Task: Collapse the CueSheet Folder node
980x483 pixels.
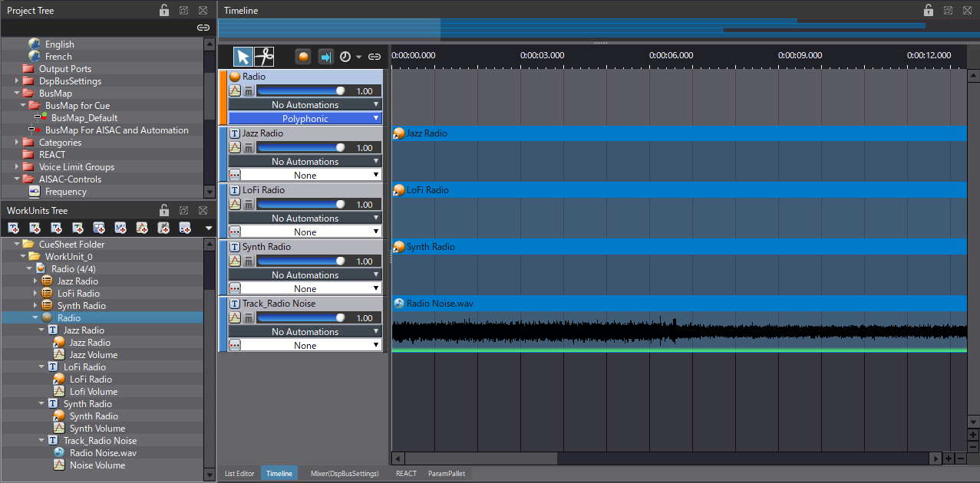Action: [x=17, y=245]
